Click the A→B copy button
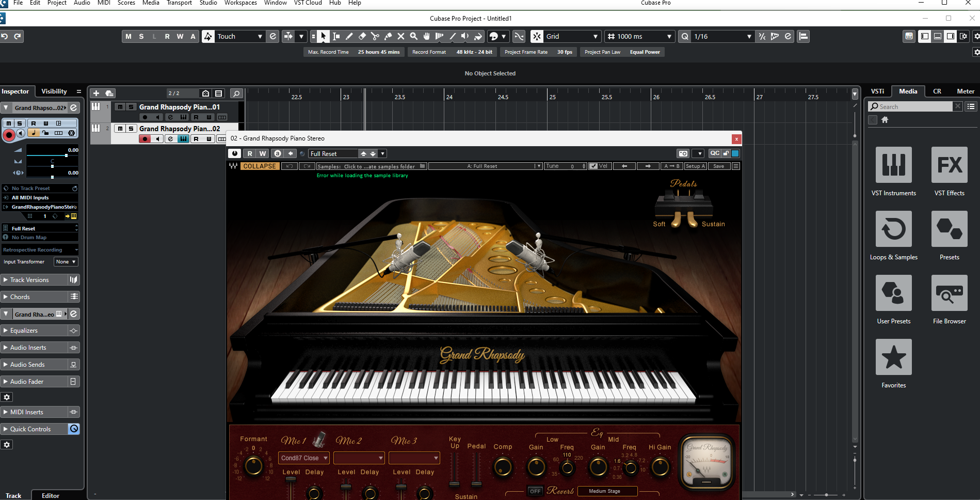980x500 pixels. coord(672,166)
